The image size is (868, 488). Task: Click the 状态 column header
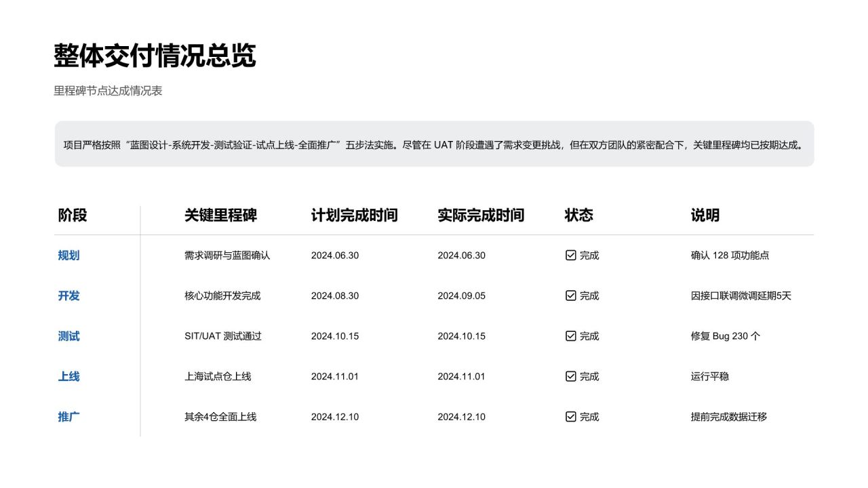coord(579,216)
